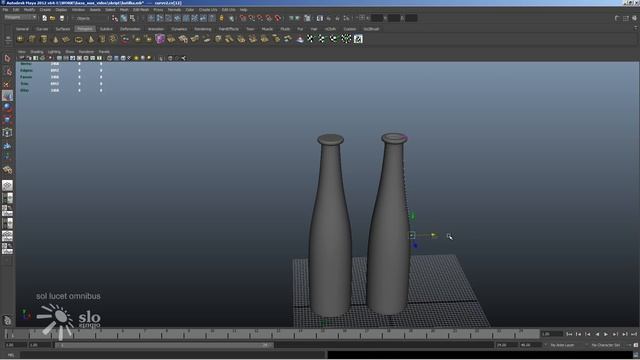Switch to the Curves shelf tab

(42, 29)
